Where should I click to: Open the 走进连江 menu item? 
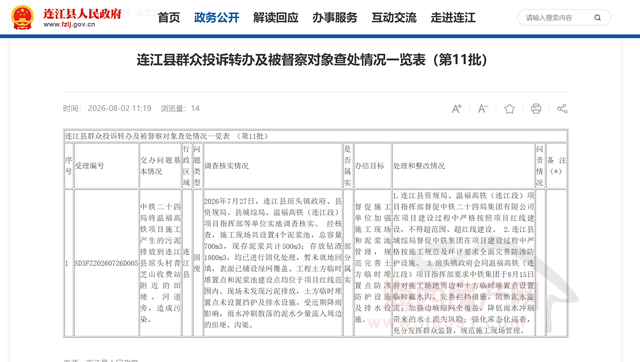pos(453,18)
